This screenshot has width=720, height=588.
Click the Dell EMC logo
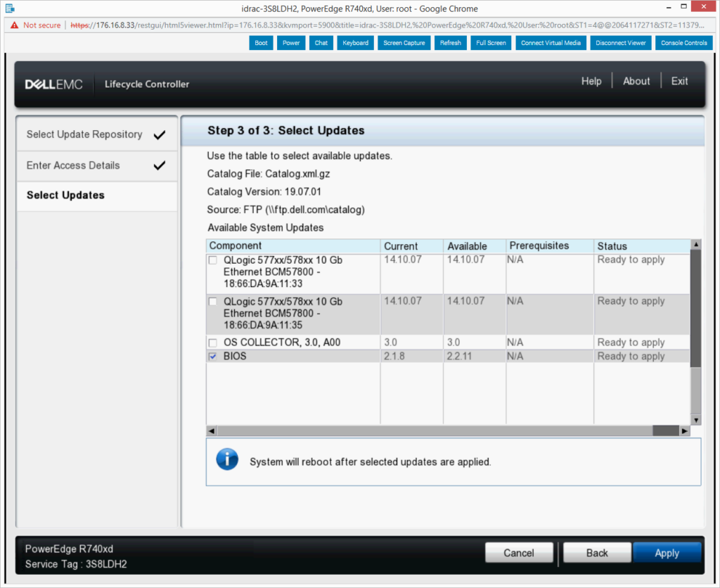(53, 84)
